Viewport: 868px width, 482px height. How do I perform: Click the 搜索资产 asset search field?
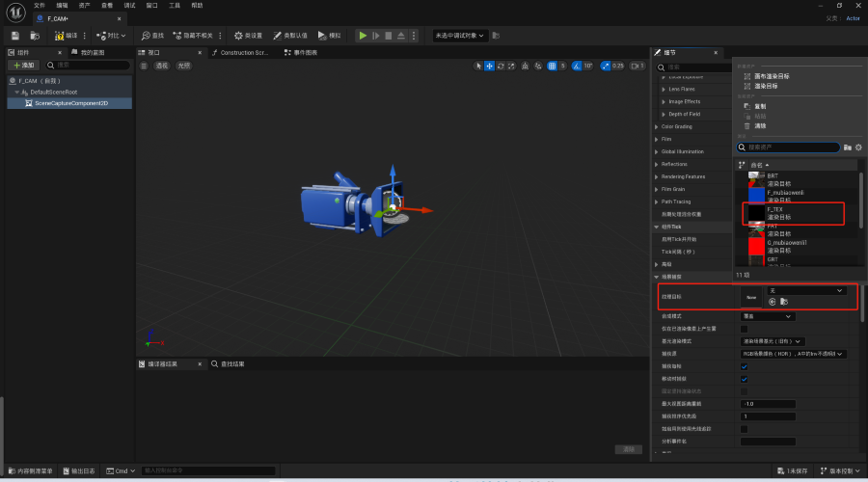point(788,147)
